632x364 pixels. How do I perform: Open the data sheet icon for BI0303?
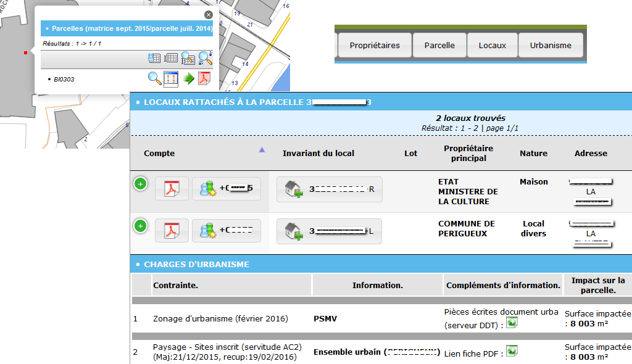pyautogui.click(x=171, y=78)
